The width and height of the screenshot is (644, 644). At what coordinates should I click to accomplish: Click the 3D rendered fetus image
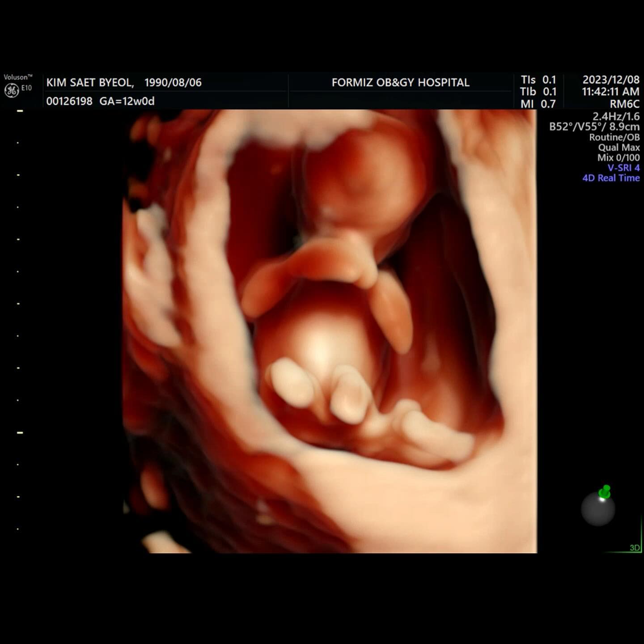330,331
